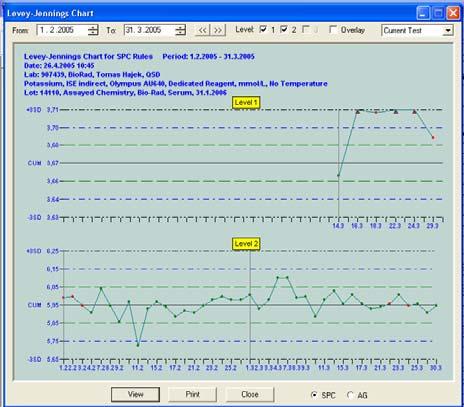Click the Close button at the bottom
The image size is (464, 407).
pyautogui.click(x=250, y=394)
